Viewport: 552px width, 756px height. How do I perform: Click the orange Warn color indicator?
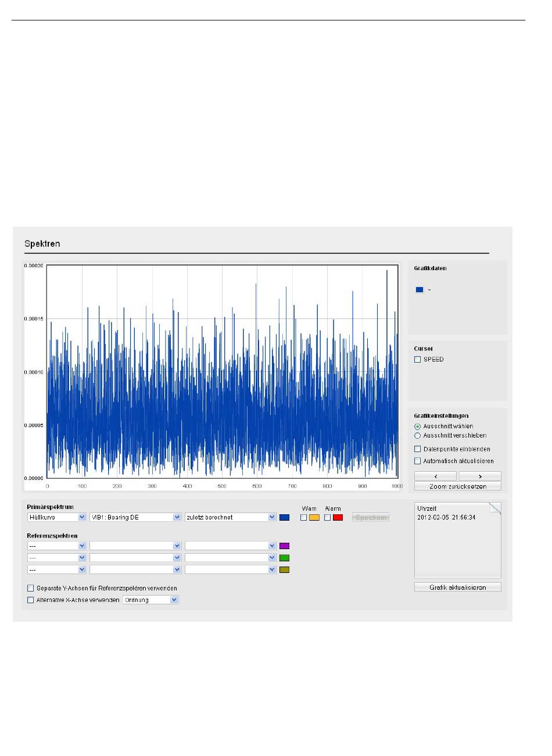[314, 517]
